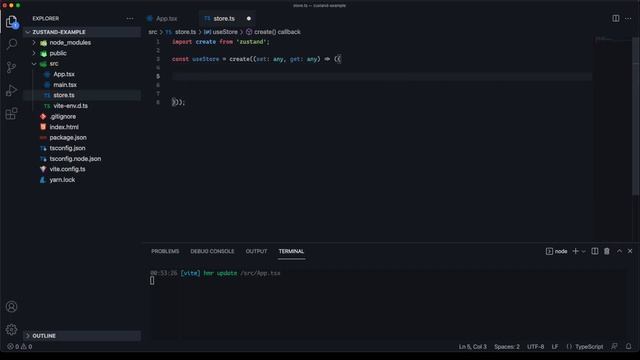Click the unsaved dot on store.ts tab

pyautogui.click(x=249, y=18)
